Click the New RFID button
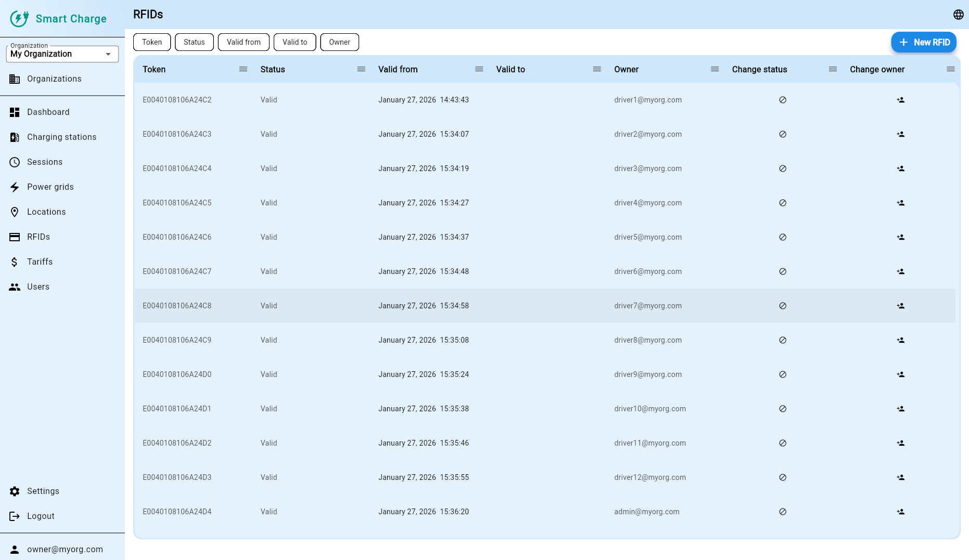This screenshot has width=969, height=560. pyautogui.click(x=924, y=42)
